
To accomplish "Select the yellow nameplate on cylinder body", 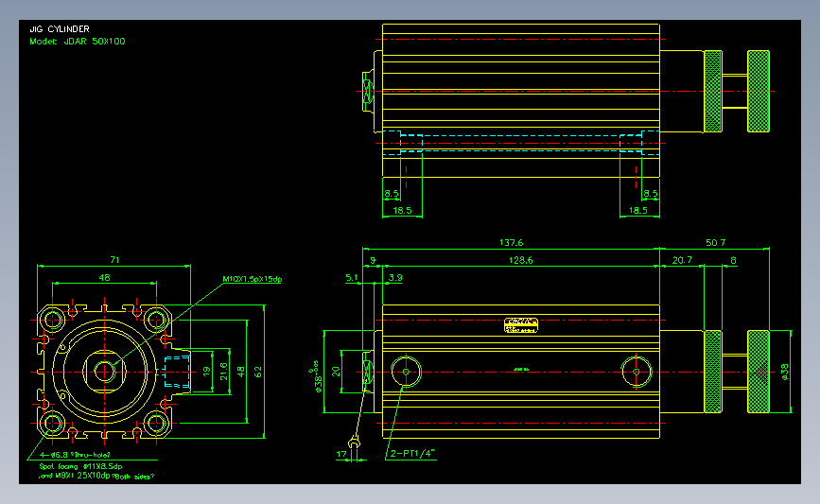I will click(x=521, y=324).
